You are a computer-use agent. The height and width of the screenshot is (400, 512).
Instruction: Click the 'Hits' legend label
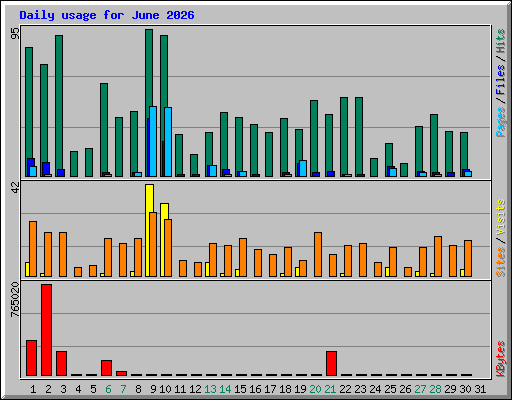[500, 41]
